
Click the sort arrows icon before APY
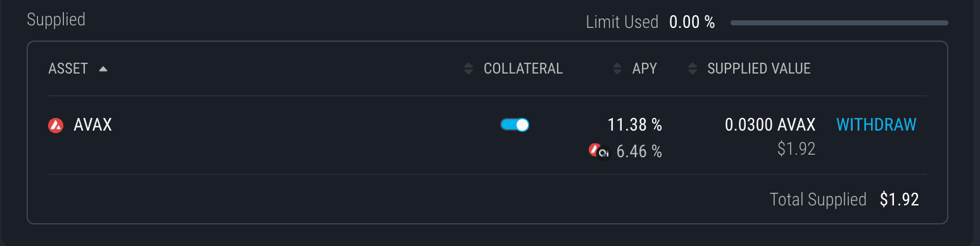pos(617,68)
